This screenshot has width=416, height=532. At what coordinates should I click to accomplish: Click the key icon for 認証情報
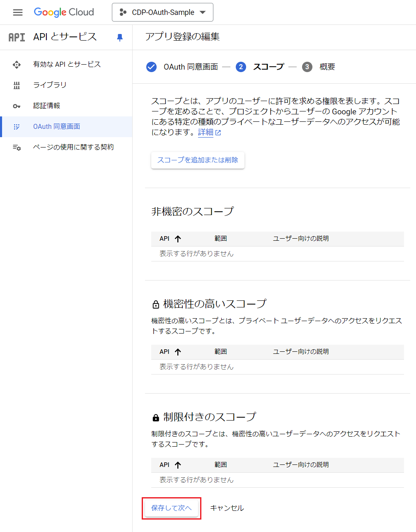click(17, 106)
